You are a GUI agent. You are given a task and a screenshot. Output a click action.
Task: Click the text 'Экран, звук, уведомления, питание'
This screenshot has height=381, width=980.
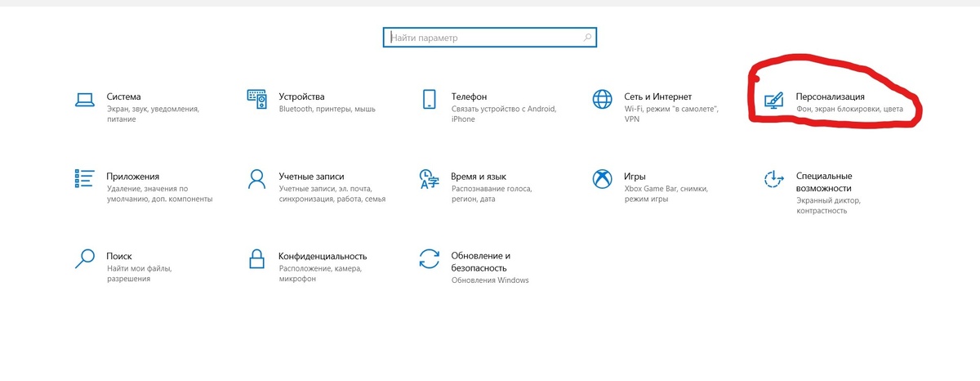coord(153,114)
